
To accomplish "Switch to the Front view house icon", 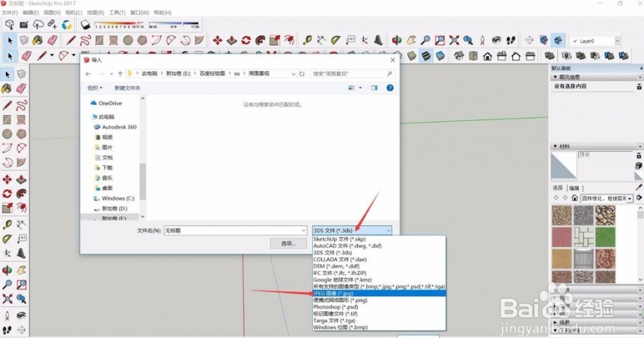I will (487, 55).
